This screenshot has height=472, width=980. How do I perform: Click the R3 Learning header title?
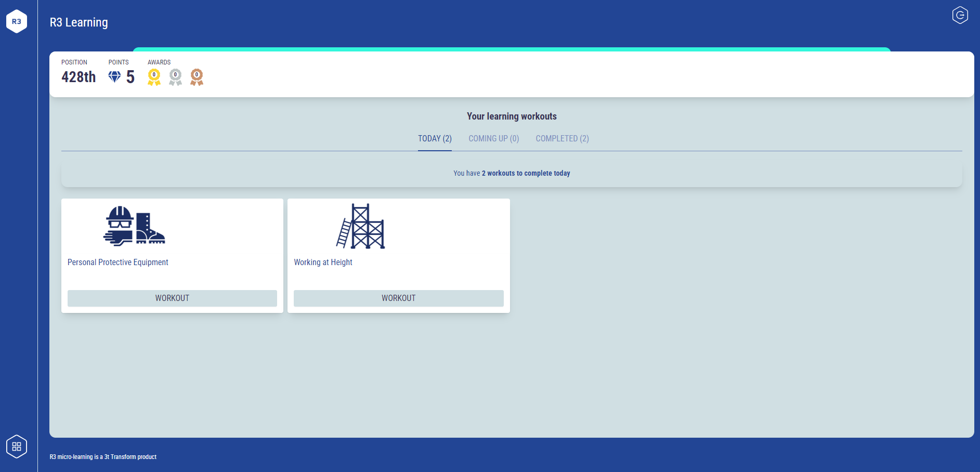click(79, 22)
